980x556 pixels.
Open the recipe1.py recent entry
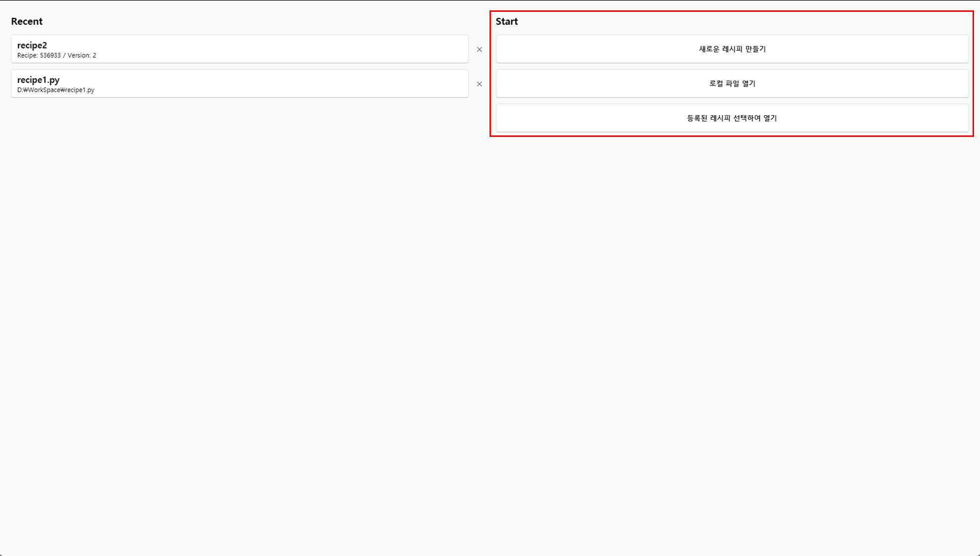coord(239,84)
